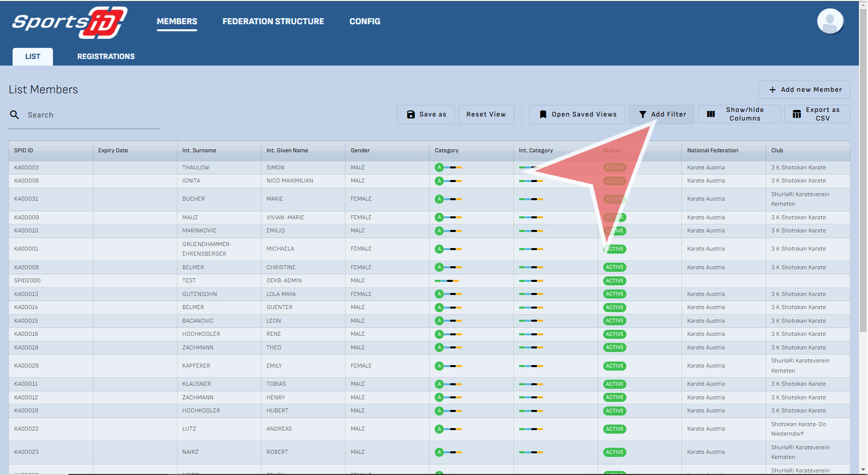Image resolution: width=868 pixels, height=475 pixels.
Task: Click the funnel icon in Add Filter
Action: (x=643, y=114)
